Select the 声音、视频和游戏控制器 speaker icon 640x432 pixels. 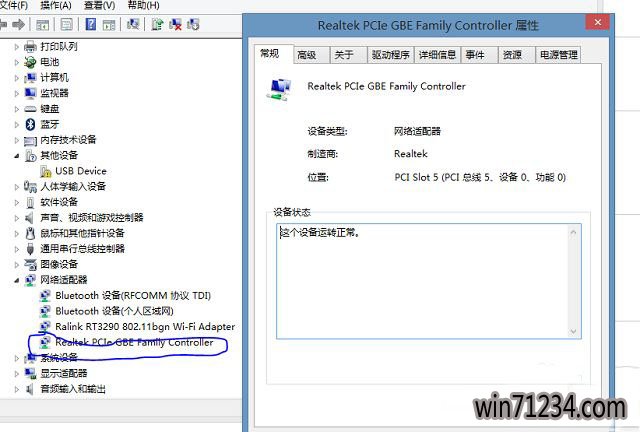click(x=29, y=218)
